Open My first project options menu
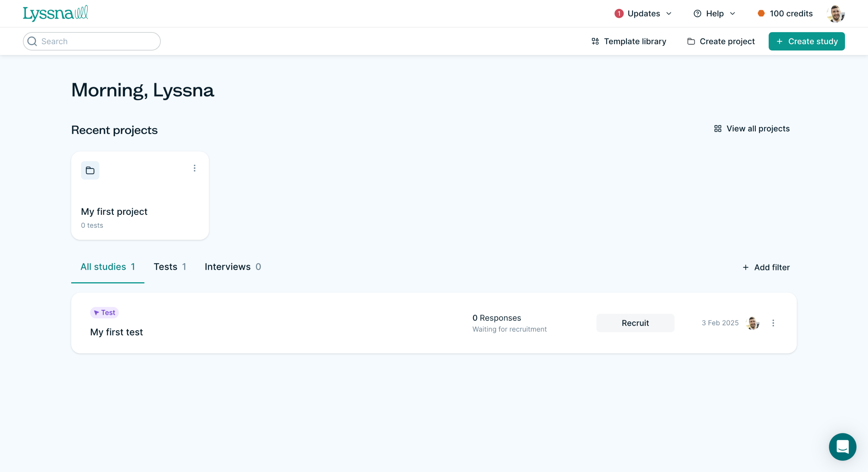Image resolution: width=868 pixels, height=472 pixels. pos(194,168)
